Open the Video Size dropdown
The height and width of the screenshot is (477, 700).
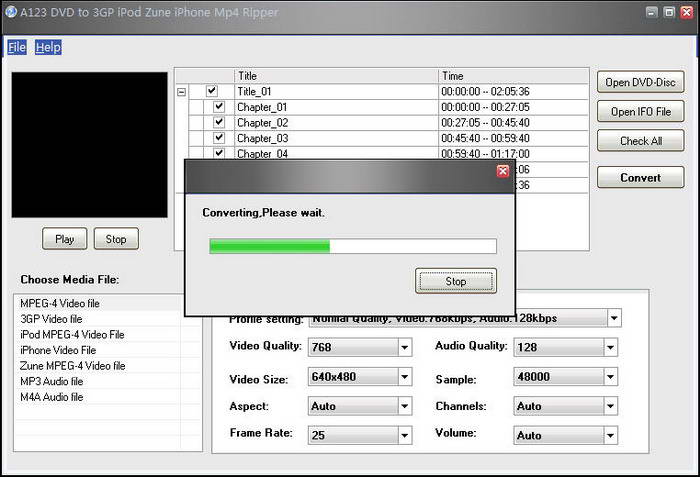click(404, 377)
